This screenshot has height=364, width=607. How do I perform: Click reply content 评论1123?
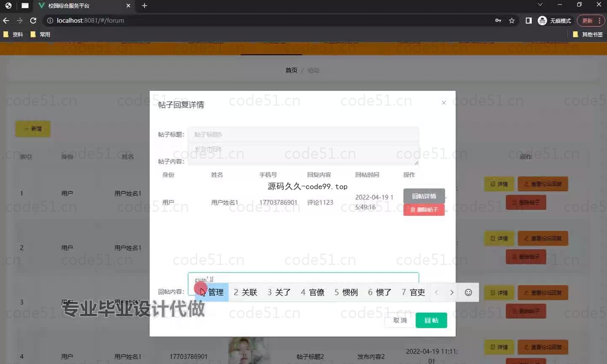pos(320,203)
